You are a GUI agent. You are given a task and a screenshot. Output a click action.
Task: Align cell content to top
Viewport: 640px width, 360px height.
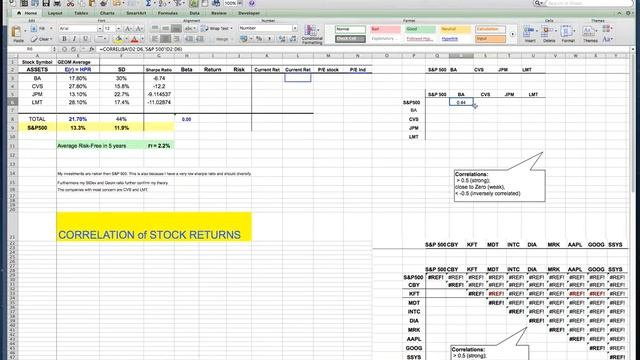pos(155,28)
